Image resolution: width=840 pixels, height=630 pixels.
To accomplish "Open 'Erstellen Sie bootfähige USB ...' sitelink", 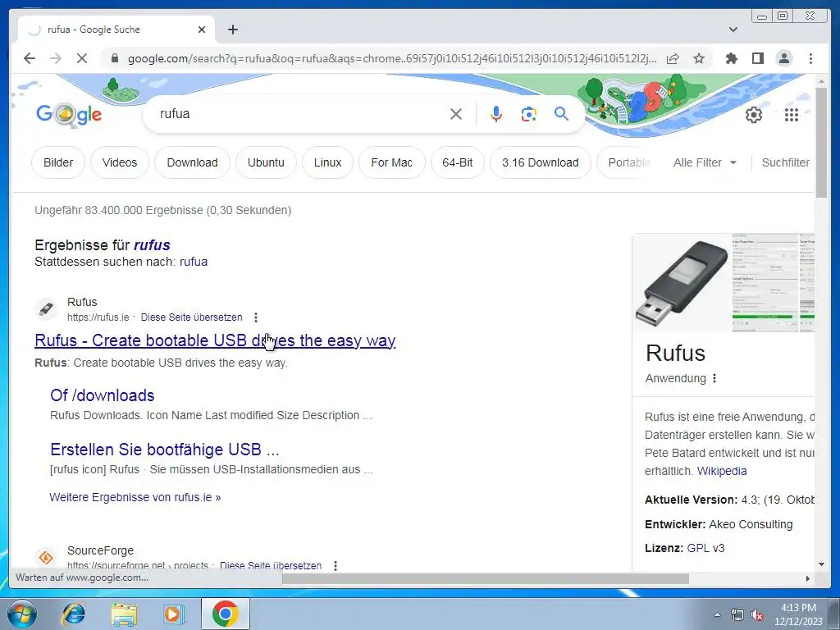I will click(164, 449).
